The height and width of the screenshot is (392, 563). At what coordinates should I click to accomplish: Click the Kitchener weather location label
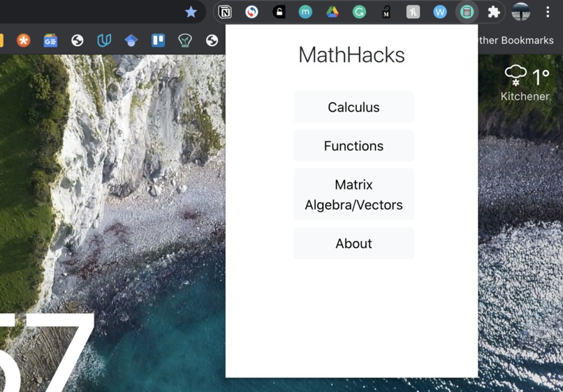pyautogui.click(x=525, y=96)
